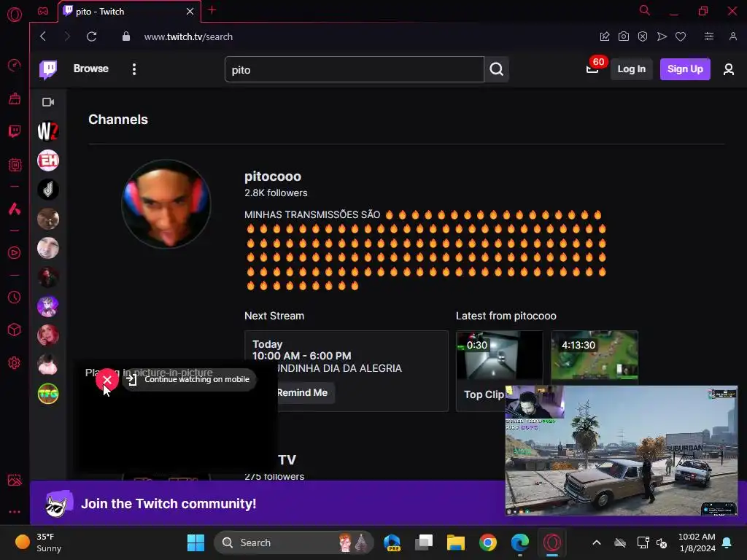Image resolution: width=747 pixels, height=560 pixels.
Task: Click the floating video player
Action: click(x=622, y=451)
